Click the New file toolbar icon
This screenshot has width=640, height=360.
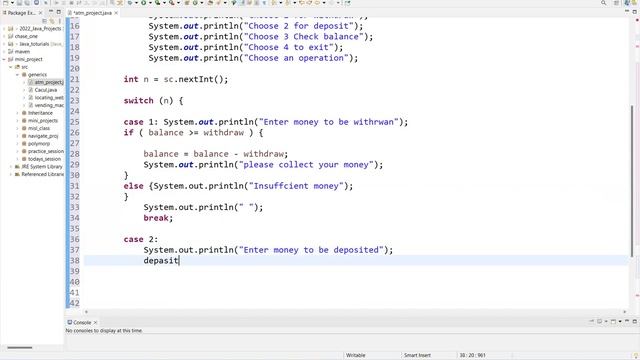click(x=5, y=3)
